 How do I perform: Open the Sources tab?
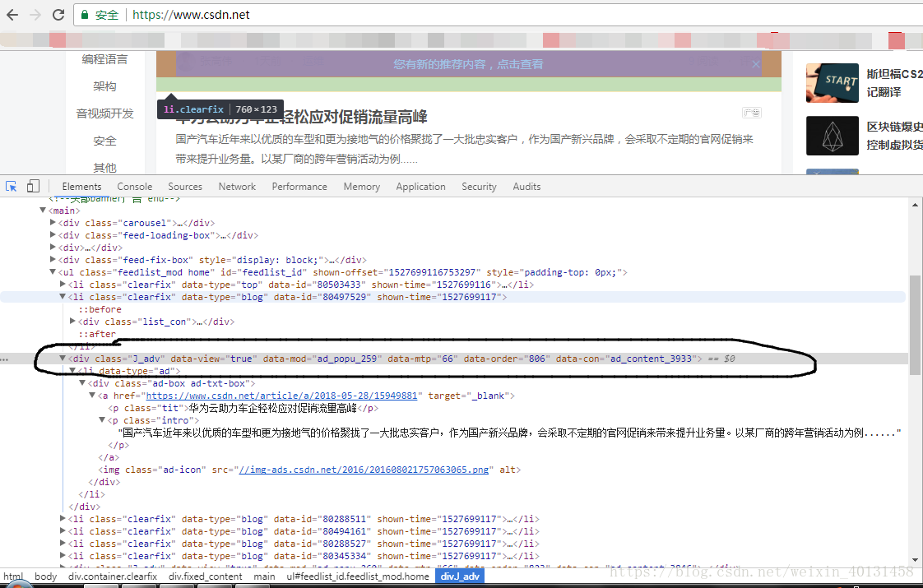pyautogui.click(x=185, y=187)
